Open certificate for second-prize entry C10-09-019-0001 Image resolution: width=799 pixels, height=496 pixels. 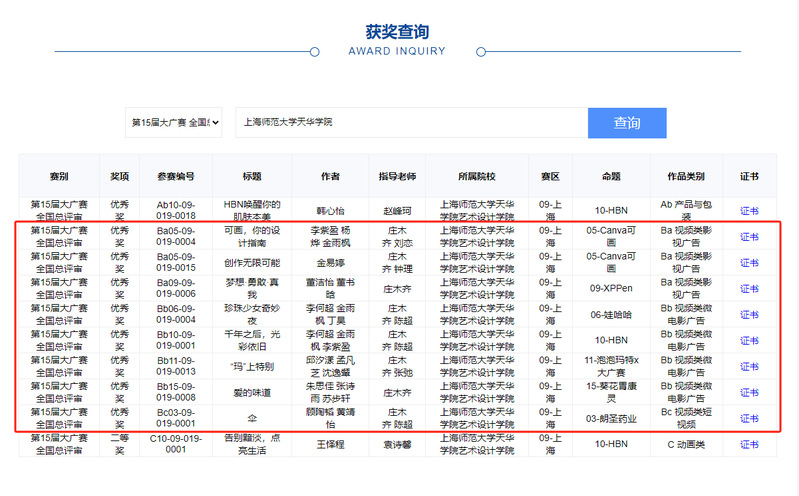click(749, 444)
